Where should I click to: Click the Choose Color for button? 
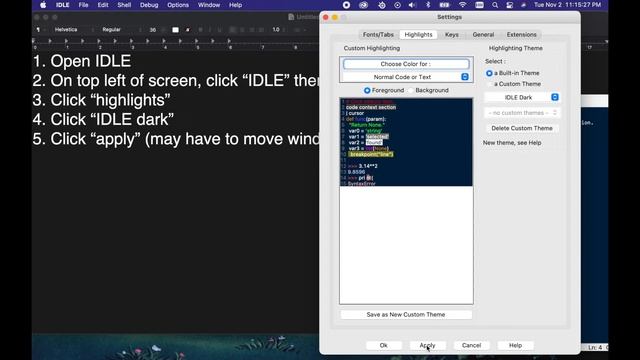point(406,64)
